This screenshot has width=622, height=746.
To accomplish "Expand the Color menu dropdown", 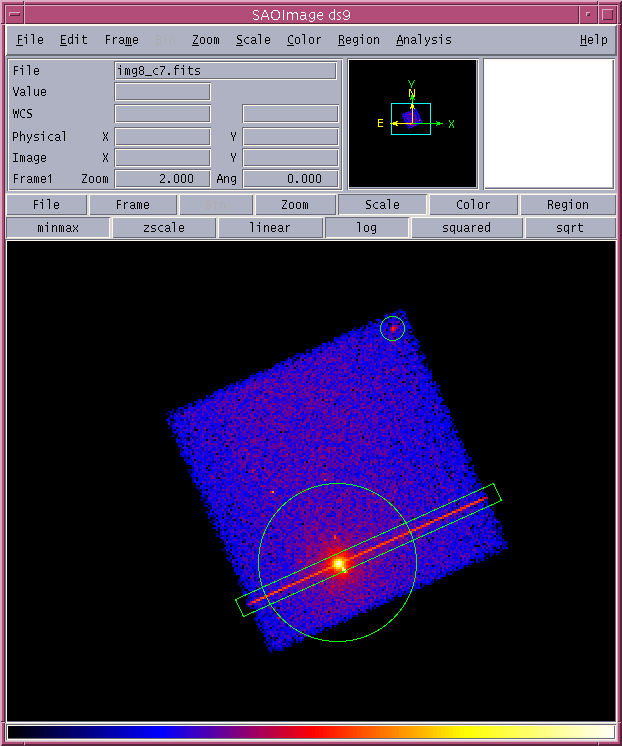I will coord(304,40).
